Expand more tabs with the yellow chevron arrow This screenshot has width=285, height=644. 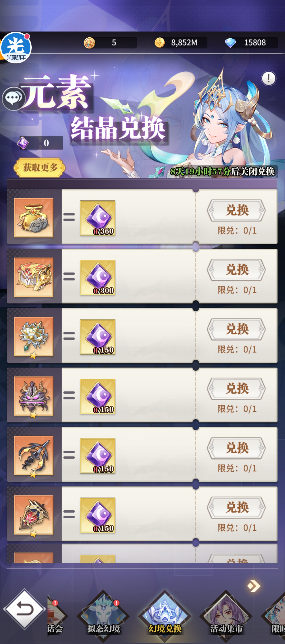tap(254, 586)
